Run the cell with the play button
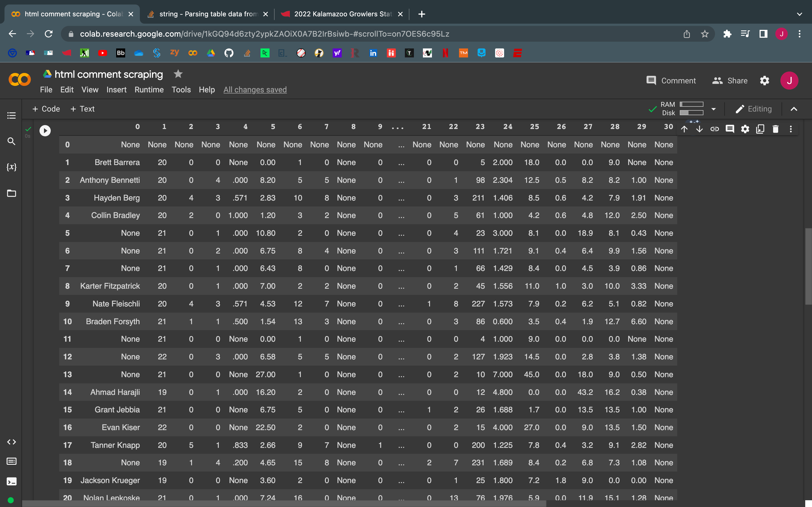Viewport: 812px width, 507px height. 45,130
